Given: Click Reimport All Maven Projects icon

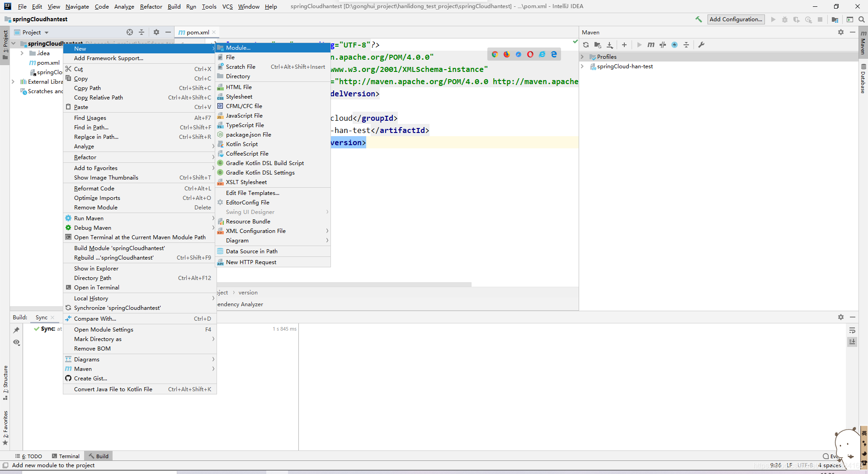Looking at the screenshot, I should tap(586, 45).
